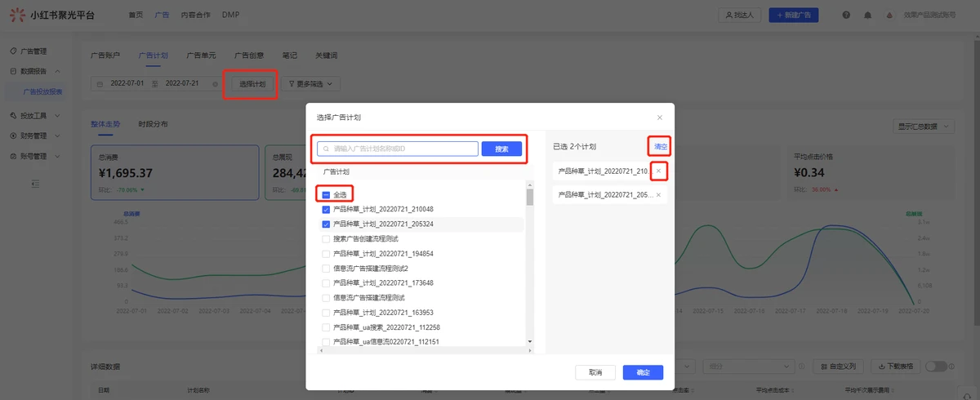This screenshot has height=400, width=980.
Task: Toggle the 全选 select-all checkbox
Action: (326, 195)
